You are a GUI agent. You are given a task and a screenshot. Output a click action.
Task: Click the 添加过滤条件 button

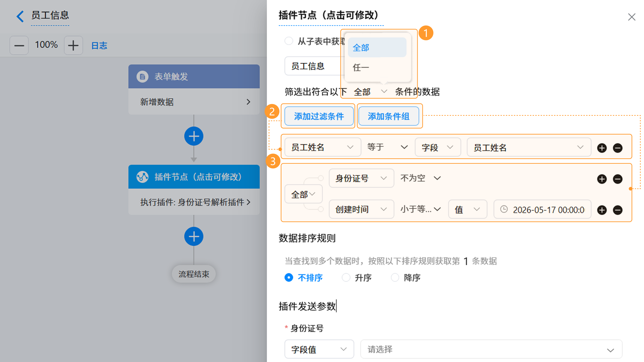319,116
